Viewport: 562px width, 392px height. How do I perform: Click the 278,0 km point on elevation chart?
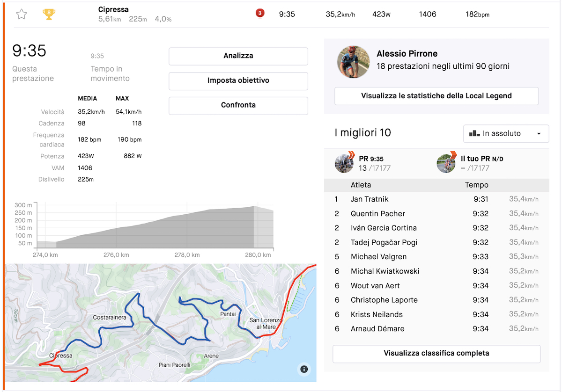(x=187, y=255)
